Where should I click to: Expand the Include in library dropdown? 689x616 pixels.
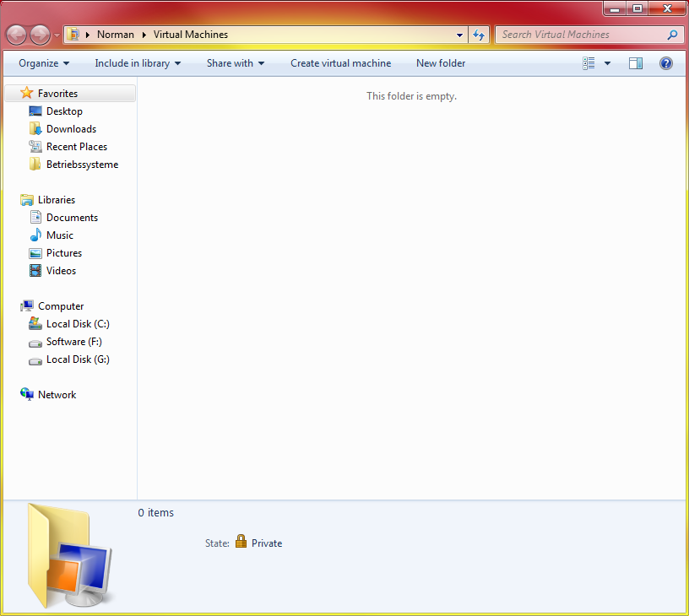(138, 63)
